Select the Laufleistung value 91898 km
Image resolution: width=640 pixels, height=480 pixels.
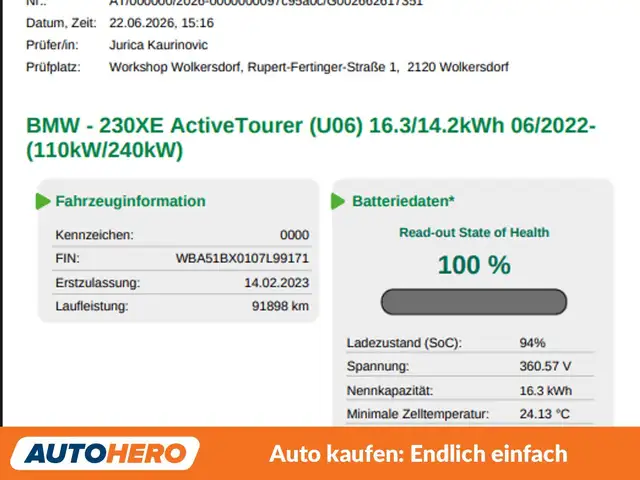[280, 306]
